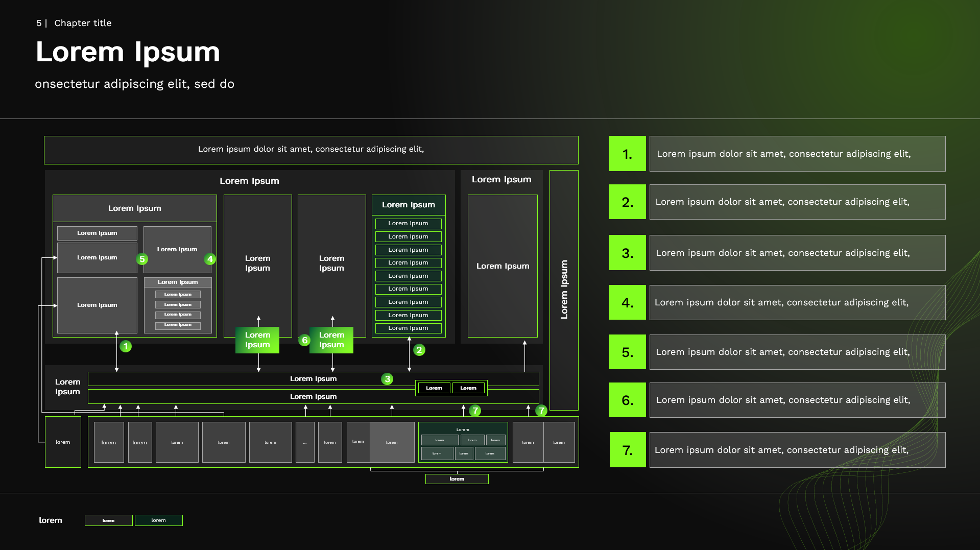Select the green circle badge numbered 4

coord(210,259)
